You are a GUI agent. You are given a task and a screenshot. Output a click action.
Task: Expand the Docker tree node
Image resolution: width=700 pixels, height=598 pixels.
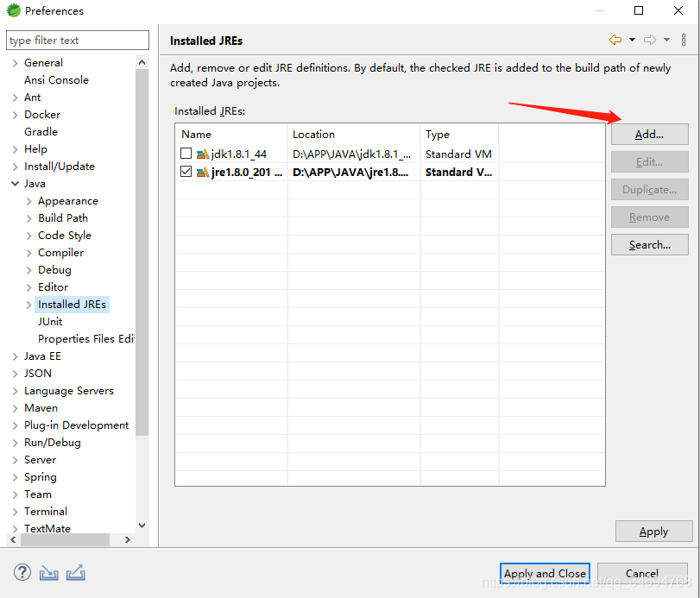(15, 115)
